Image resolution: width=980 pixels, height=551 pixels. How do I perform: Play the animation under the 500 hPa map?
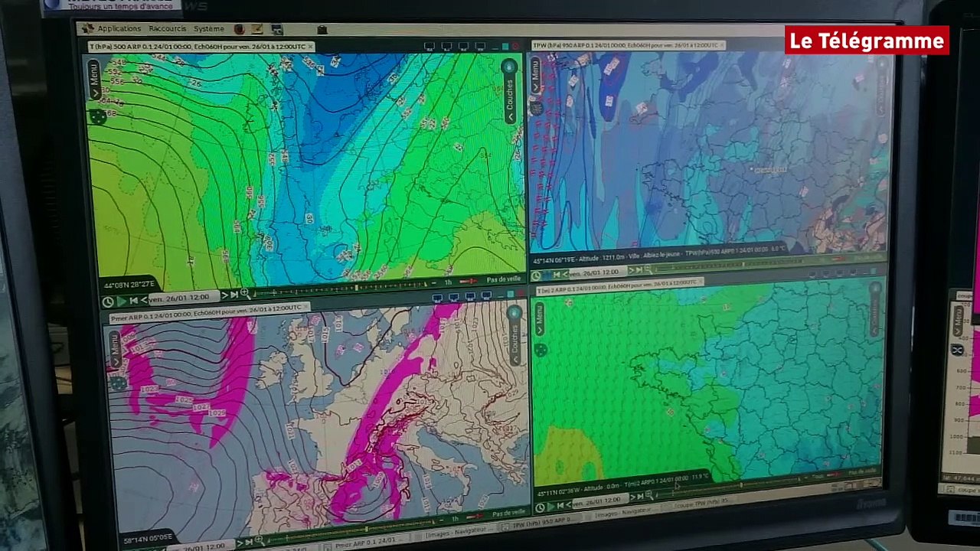[122, 301]
